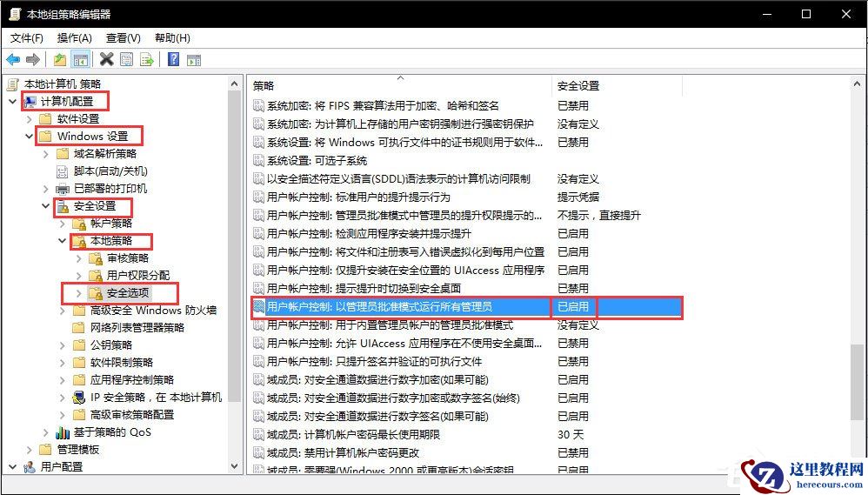Select policy 用户帐户控制: 提示提升时切换到安全桌面

pyautogui.click(x=364, y=289)
